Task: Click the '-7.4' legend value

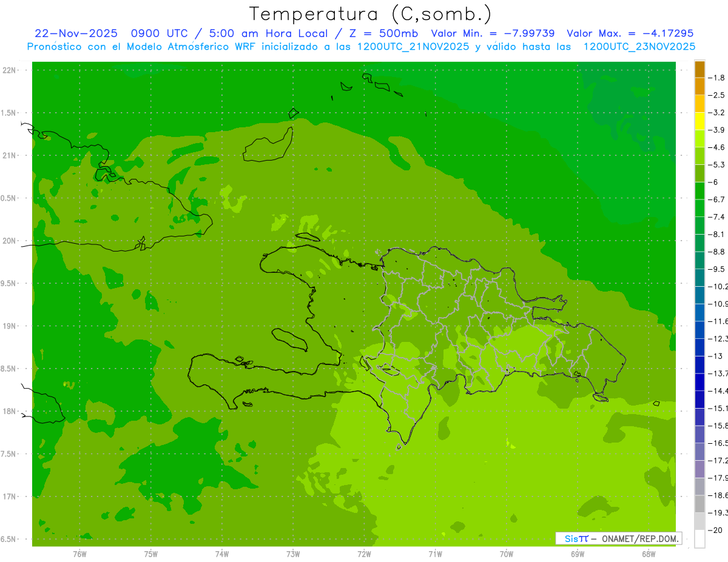Action: click(x=717, y=216)
